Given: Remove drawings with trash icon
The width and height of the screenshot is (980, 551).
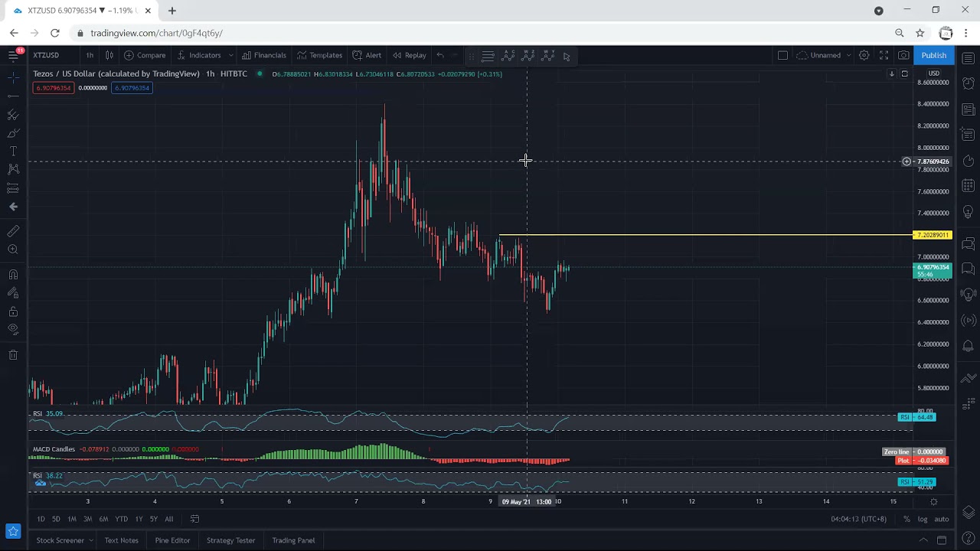Looking at the screenshot, I should click(13, 355).
